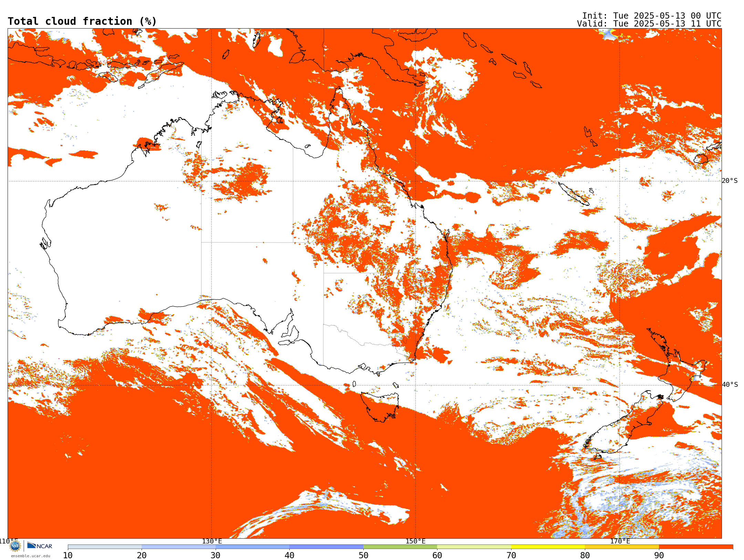Click the 10-20 pale gray colorbar segment
The image size is (744, 560).
105,547
